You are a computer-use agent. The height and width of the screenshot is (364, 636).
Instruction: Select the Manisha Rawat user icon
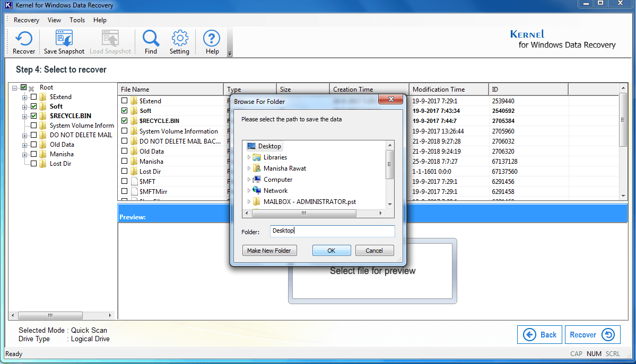257,168
